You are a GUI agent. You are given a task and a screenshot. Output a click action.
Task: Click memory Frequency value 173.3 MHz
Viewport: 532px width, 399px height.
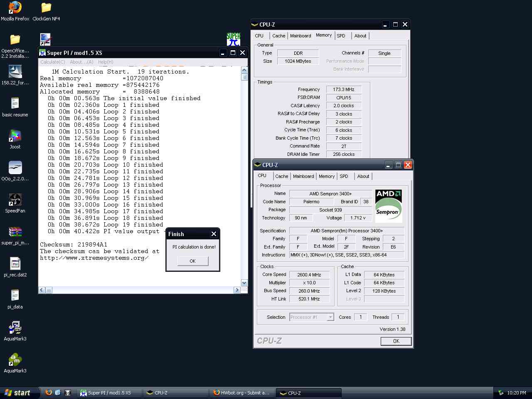coord(344,89)
